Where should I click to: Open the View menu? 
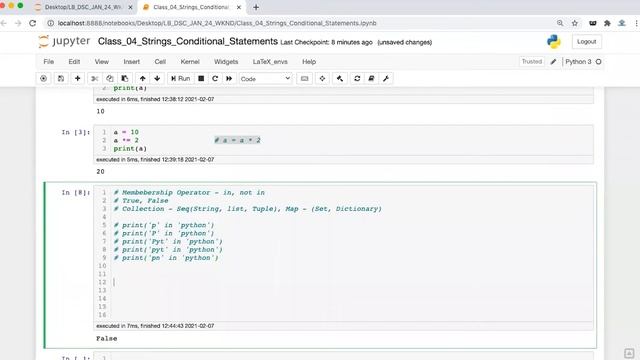coord(102,62)
